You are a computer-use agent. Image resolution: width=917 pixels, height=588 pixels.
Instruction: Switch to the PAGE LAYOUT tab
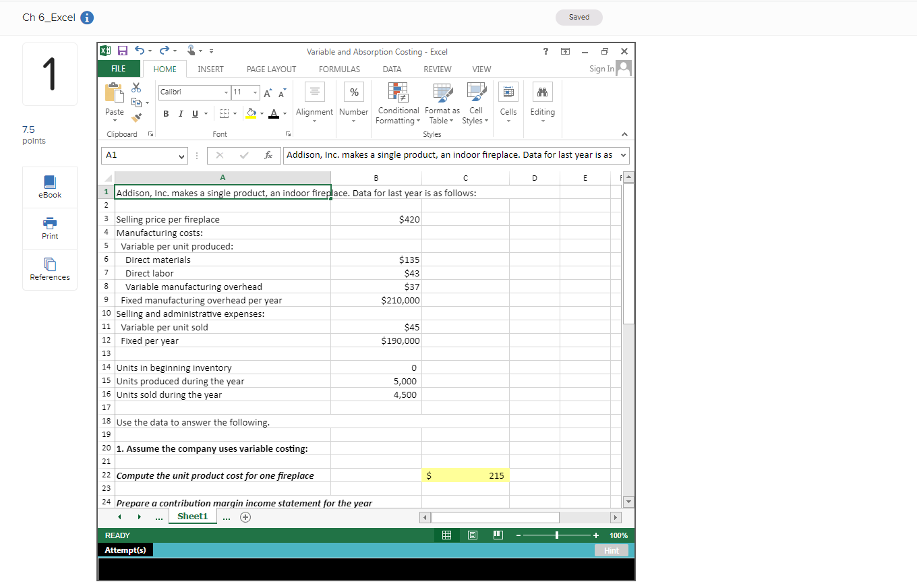coord(271,69)
